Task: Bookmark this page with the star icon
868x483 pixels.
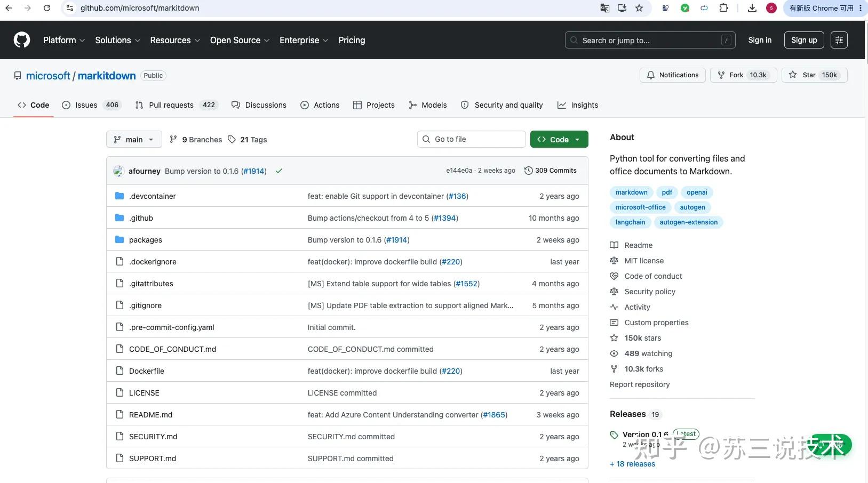Action: pos(639,8)
